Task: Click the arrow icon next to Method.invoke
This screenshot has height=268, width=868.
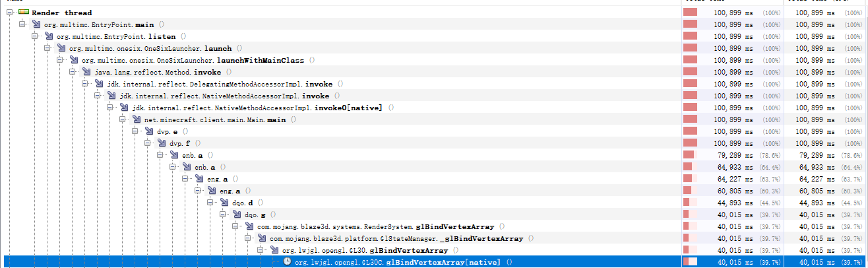Action: [x=87, y=72]
